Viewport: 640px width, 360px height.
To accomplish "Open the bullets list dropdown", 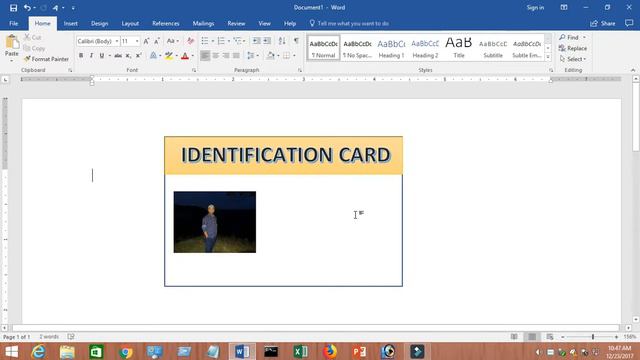I will click(213, 41).
